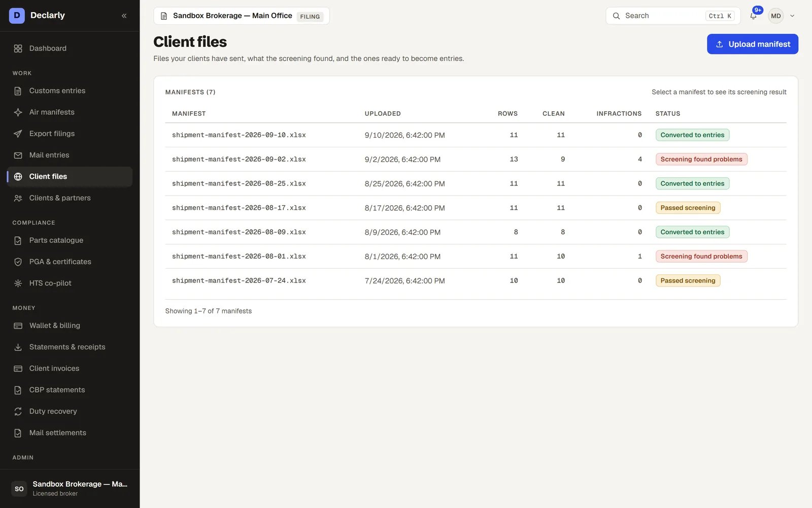Click the Wallet & billing card icon
The width and height of the screenshot is (812, 508).
click(18, 326)
